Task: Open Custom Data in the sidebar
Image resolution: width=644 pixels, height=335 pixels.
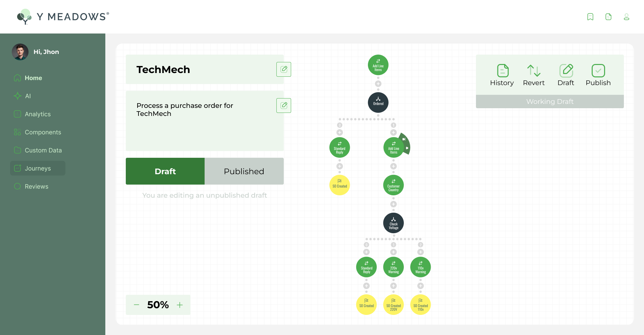Action: [43, 150]
